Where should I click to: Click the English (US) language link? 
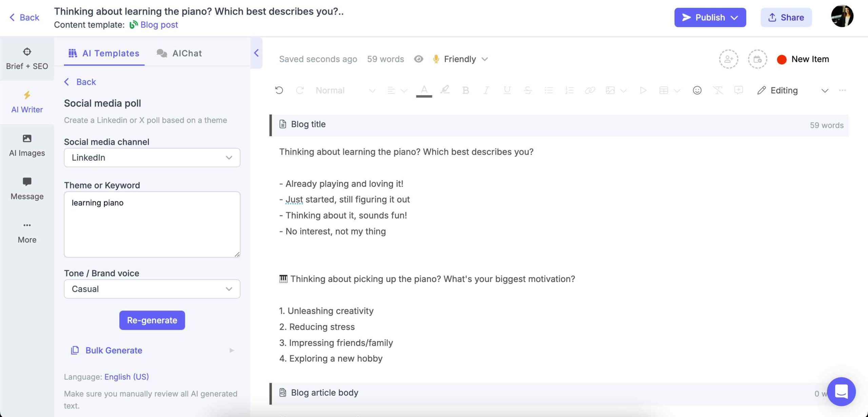click(x=126, y=377)
